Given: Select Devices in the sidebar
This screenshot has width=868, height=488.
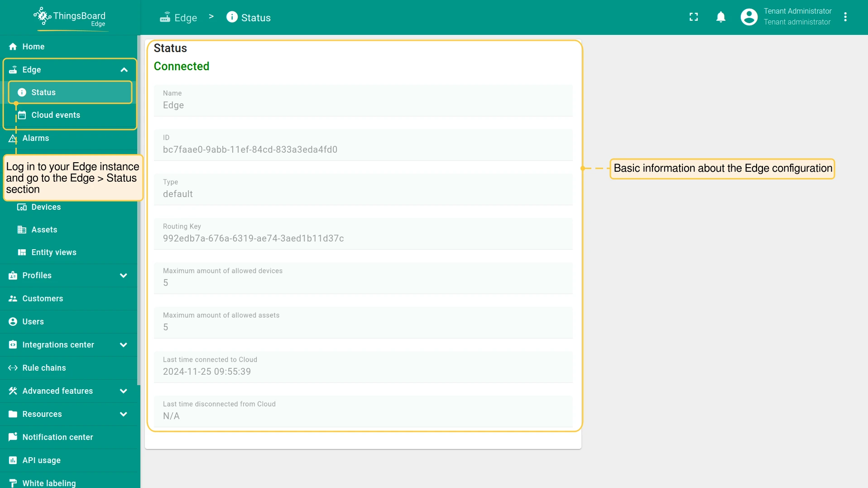Looking at the screenshot, I should (x=46, y=207).
